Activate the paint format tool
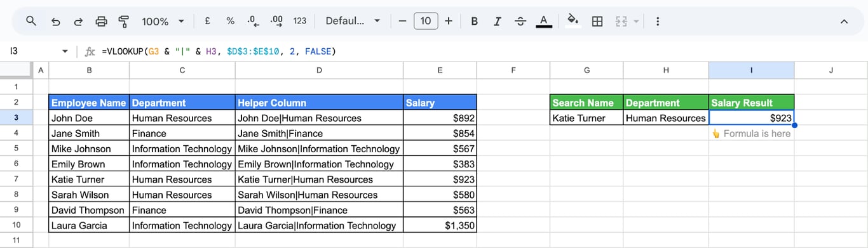 (124, 21)
